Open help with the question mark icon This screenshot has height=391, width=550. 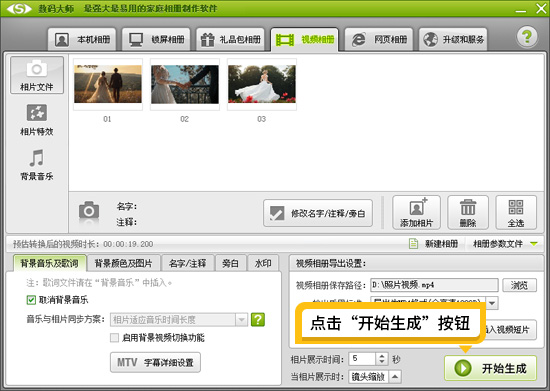[x=526, y=37]
